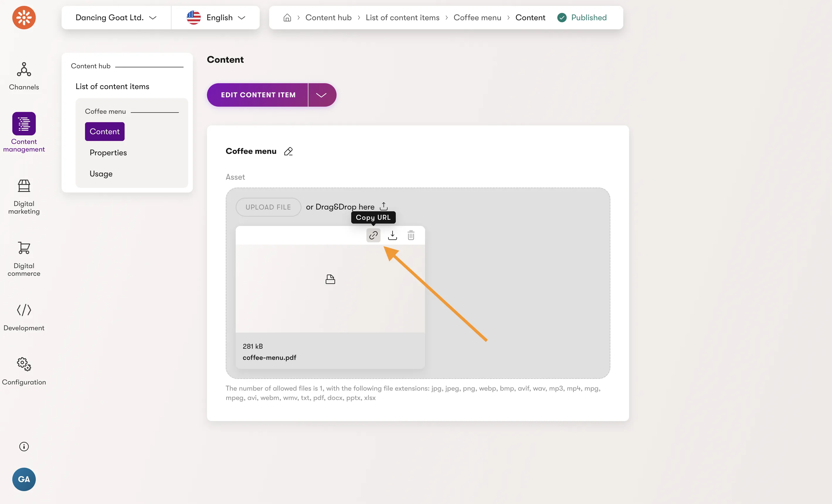Image resolution: width=832 pixels, height=504 pixels.
Task: Expand the Edit content item arrow menu
Action: pyautogui.click(x=322, y=95)
